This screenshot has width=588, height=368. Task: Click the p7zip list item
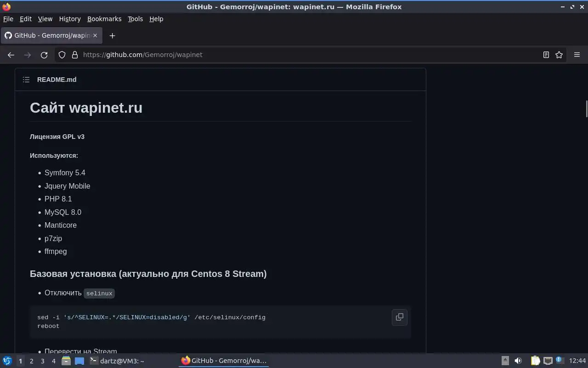click(53, 238)
